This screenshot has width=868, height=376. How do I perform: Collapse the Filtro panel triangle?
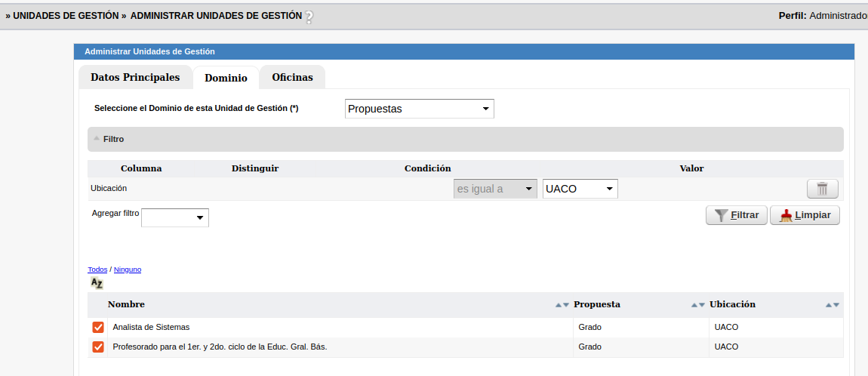pyautogui.click(x=96, y=139)
